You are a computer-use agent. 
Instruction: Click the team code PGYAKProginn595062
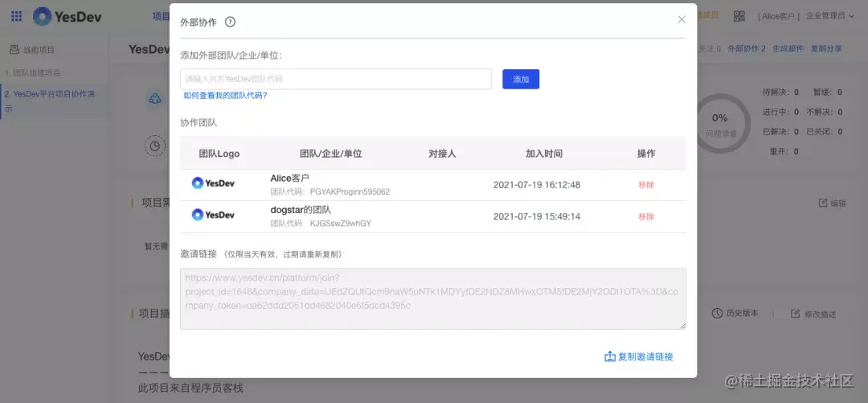point(350,191)
